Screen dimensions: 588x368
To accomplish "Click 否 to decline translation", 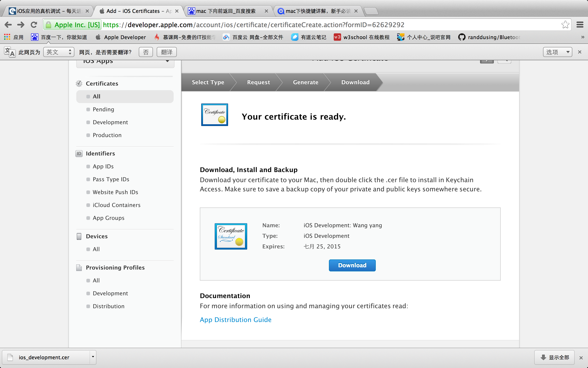I will (x=146, y=52).
